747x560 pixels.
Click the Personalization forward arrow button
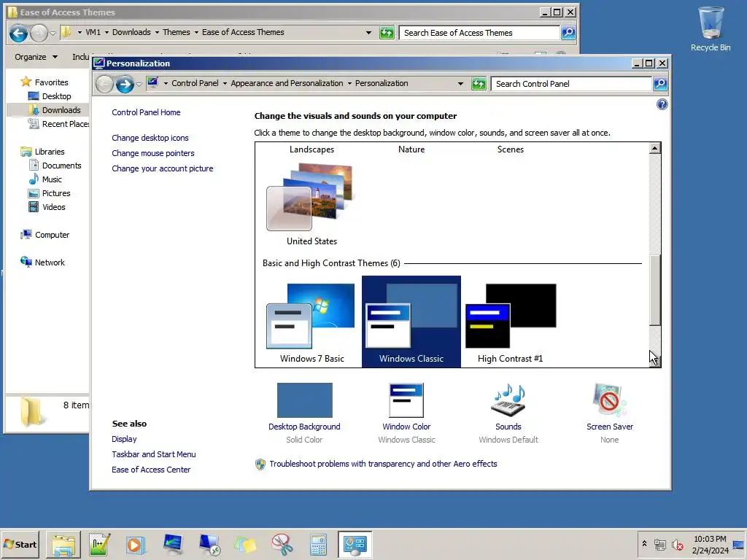125,85
